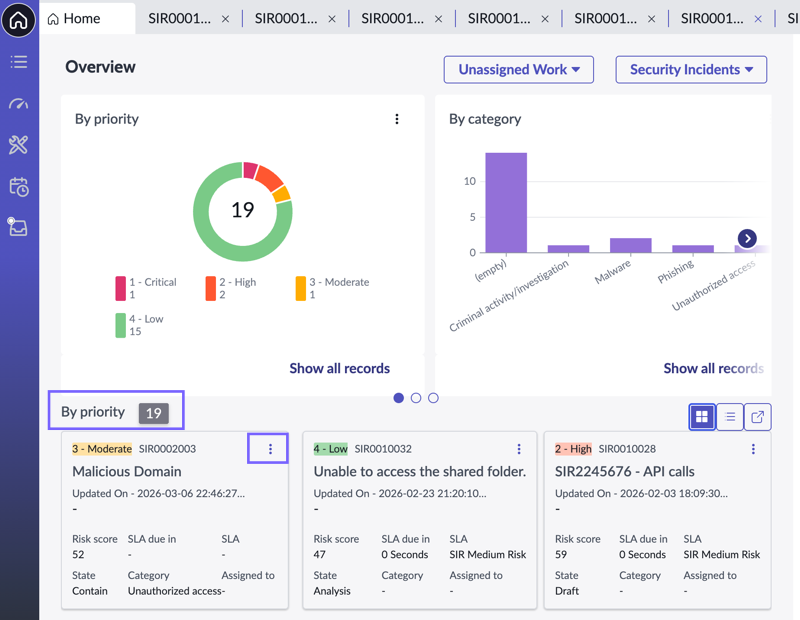The height and width of the screenshot is (620, 800).
Task: Click the Phishing category bar
Action: point(693,249)
